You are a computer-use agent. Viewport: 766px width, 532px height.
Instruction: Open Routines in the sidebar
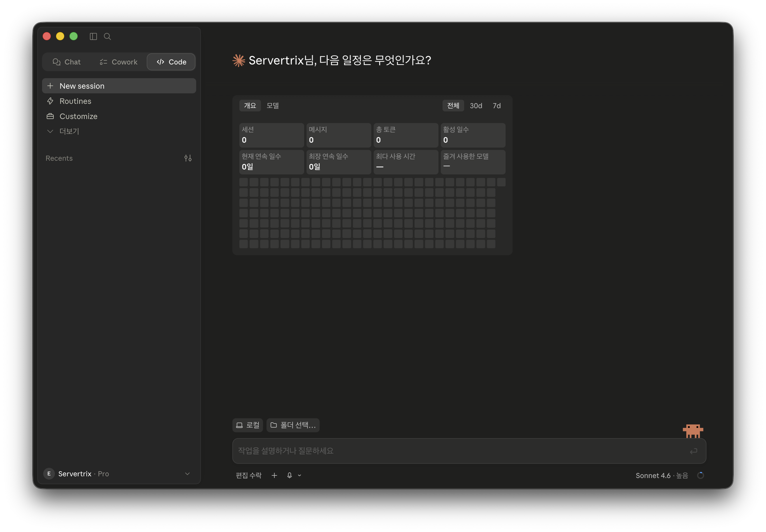coord(119,101)
